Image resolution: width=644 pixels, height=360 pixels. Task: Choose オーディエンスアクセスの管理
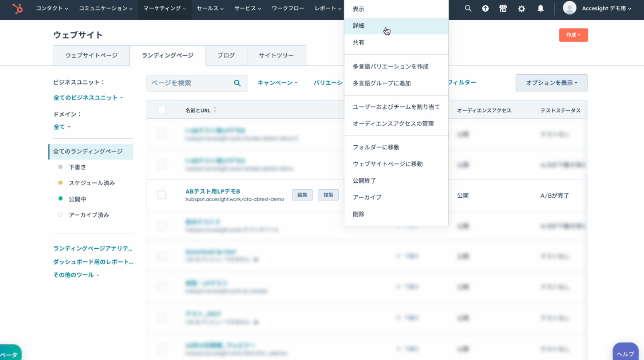click(x=396, y=123)
